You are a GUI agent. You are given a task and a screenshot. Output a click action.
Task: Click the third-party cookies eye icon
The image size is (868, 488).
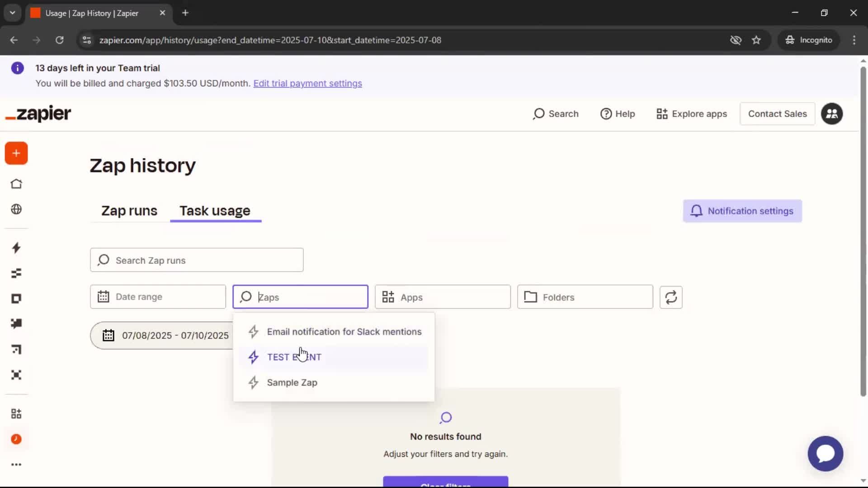pos(736,40)
